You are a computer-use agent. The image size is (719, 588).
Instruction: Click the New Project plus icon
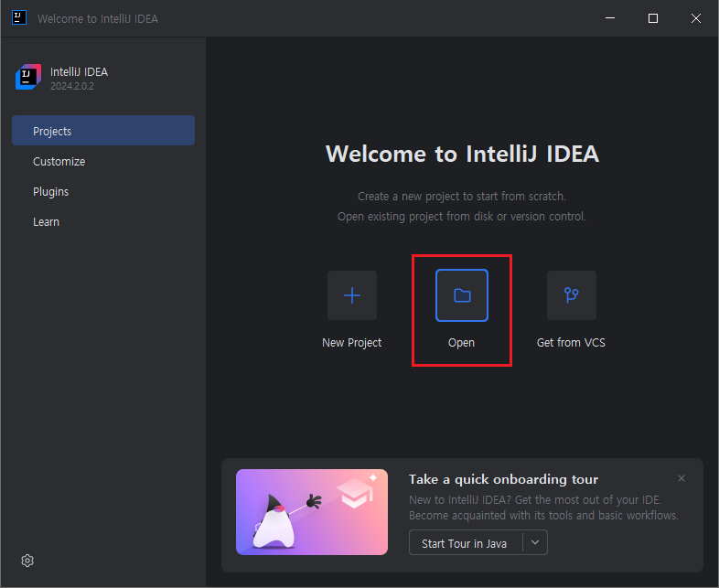coord(352,295)
